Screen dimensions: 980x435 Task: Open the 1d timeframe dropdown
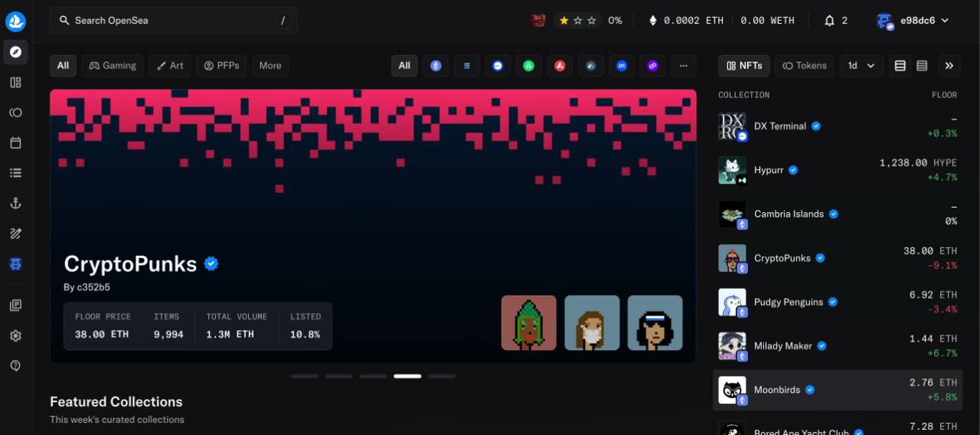[861, 66]
